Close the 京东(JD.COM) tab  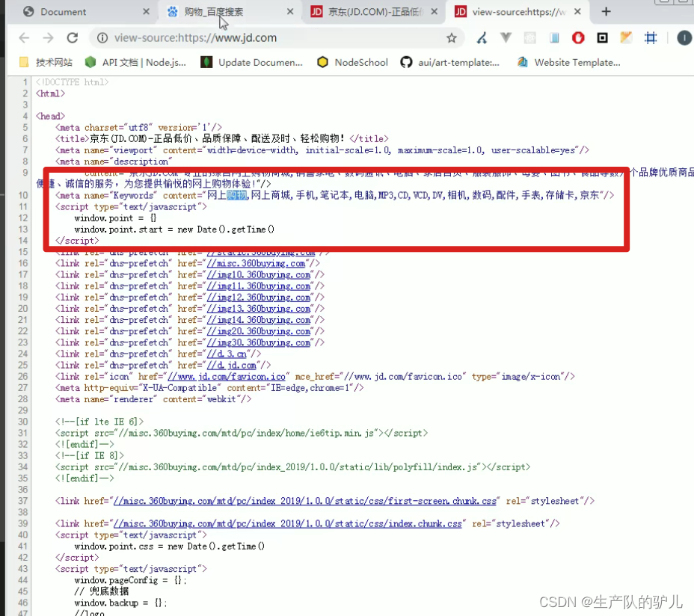[434, 12]
